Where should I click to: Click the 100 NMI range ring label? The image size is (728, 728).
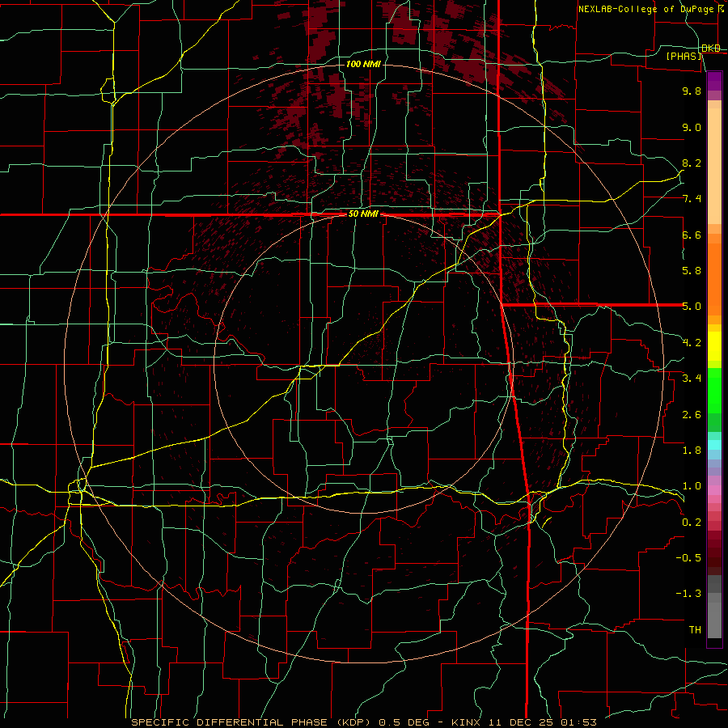[x=363, y=64]
